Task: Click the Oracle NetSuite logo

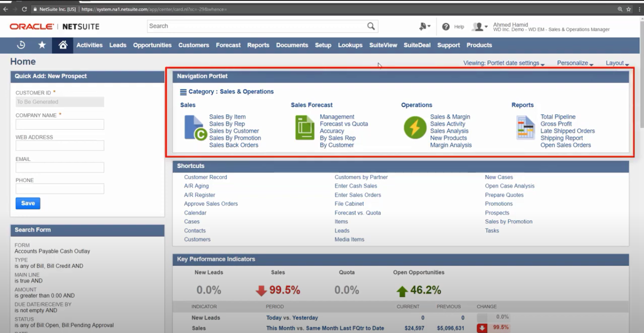Action: (x=54, y=26)
